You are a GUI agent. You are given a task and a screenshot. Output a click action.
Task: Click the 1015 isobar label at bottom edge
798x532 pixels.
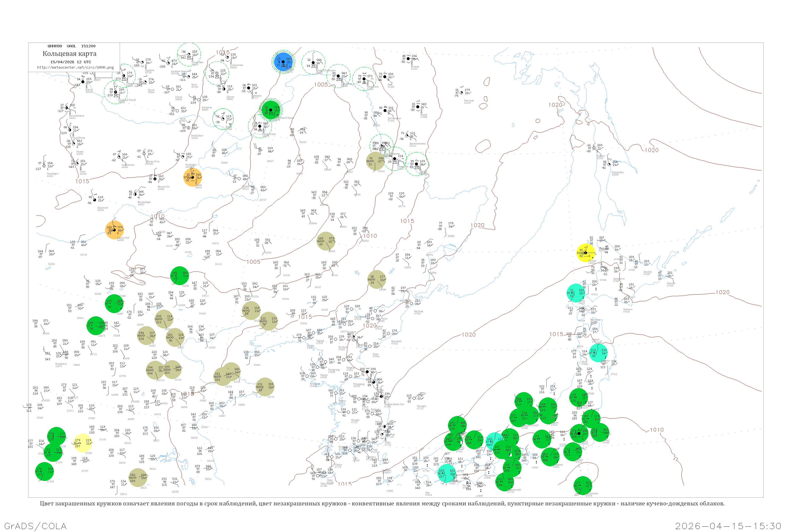click(x=345, y=484)
